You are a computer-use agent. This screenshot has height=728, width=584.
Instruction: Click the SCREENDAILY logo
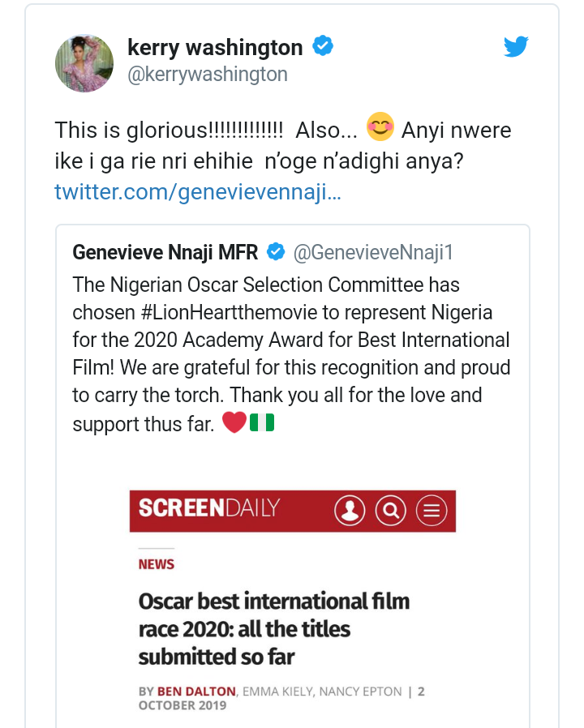pos(209,508)
